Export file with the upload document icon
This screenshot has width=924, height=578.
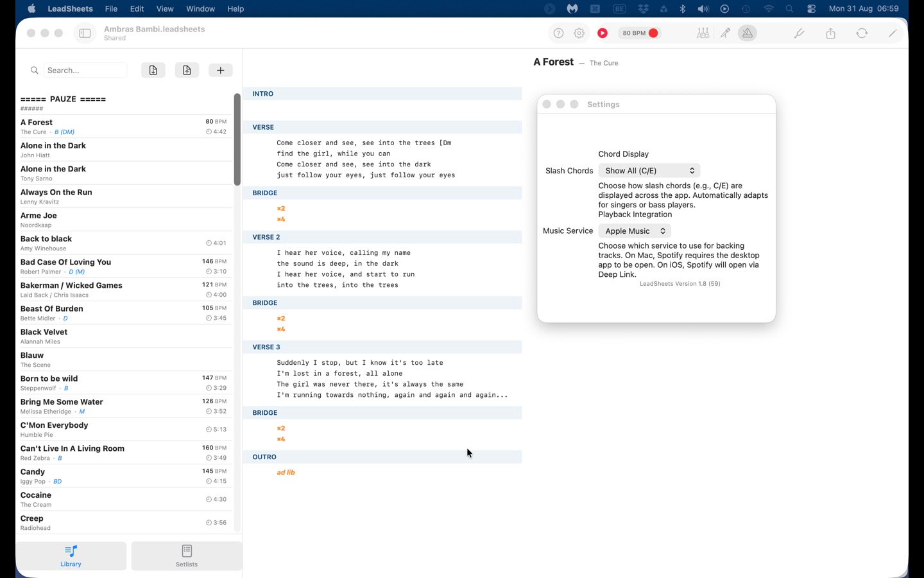pyautogui.click(x=187, y=70)
